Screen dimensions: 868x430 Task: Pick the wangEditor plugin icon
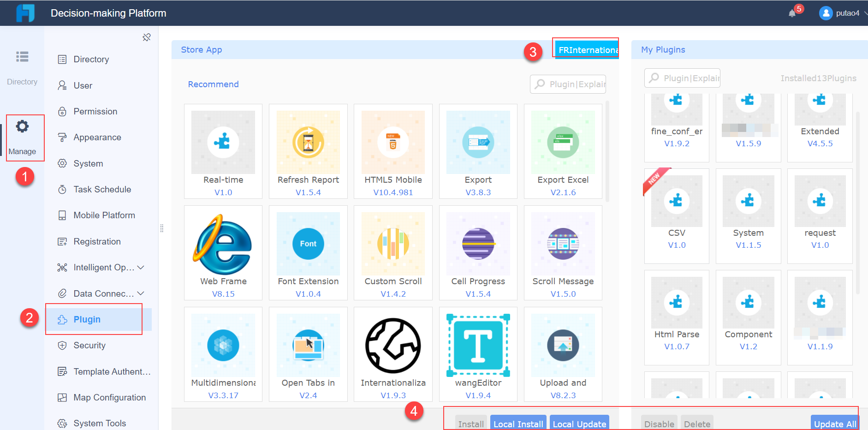(x=478, y=345)
